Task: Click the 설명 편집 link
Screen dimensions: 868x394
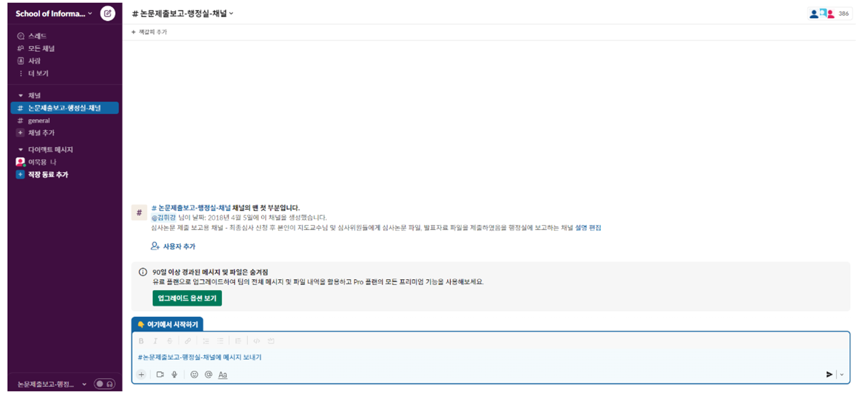Action: pyautogui.click(x=588, y=228)
